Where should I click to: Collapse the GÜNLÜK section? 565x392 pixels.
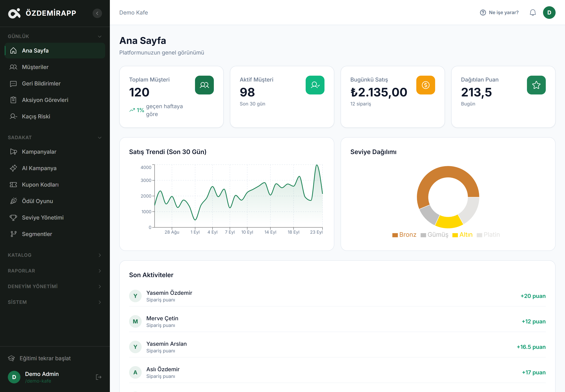point(55,36)
